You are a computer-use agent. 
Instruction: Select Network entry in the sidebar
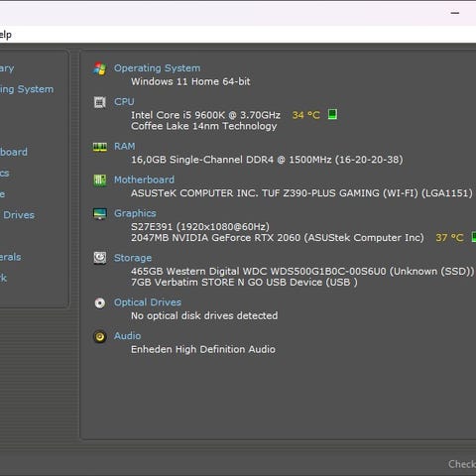[x=3, y=278]
